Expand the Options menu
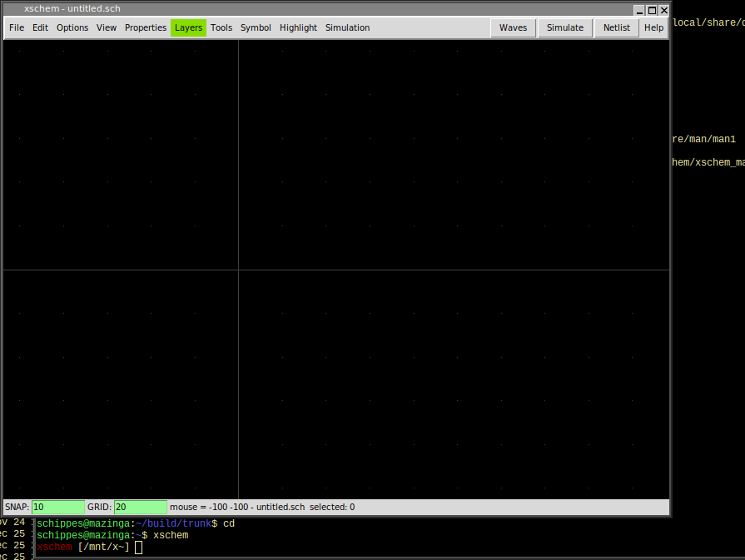The height and width of the screenshot is (560, 745). coord(72,27)
